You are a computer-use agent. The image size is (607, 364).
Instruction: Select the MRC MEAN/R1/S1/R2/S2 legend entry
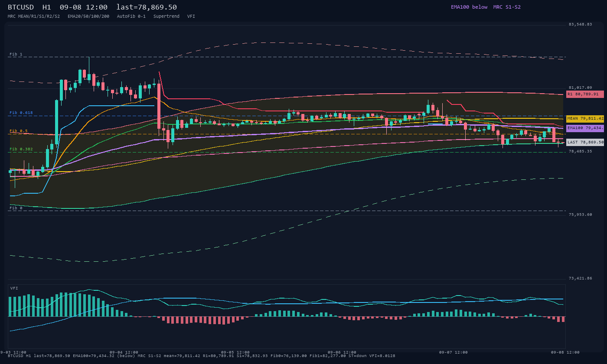click(x=34, y=16)
